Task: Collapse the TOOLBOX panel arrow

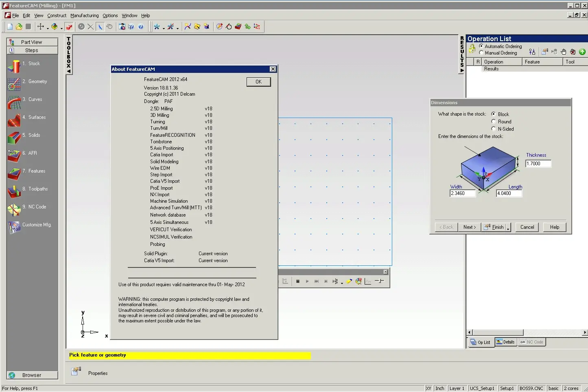Action: [69, 71]
